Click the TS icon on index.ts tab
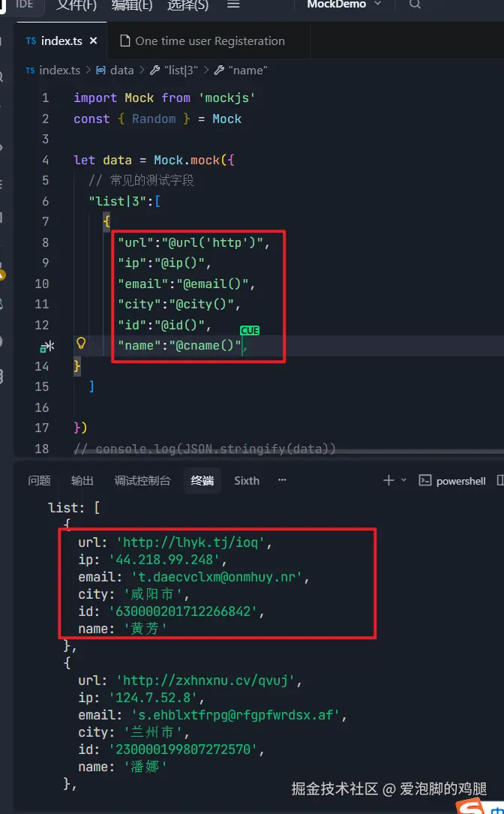The height and width of the screenshot is (814, 504). [x=31, y=41]
